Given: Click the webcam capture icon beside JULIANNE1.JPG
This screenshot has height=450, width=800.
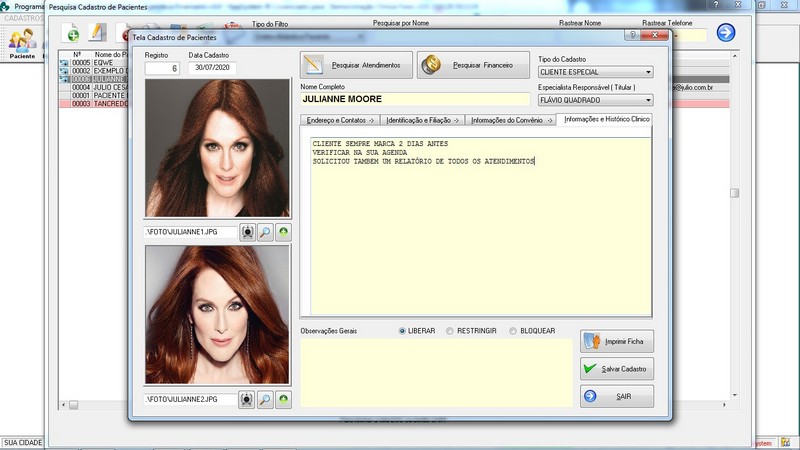Looking at the screenshot, I should click(x=247, y=232).
